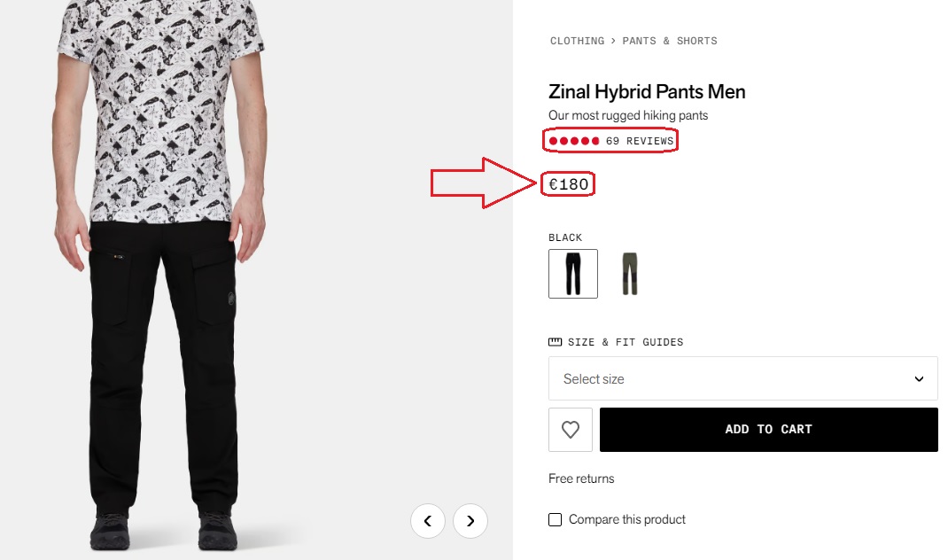The height and width of the screenshot is (560, 948).
Task: Click the chevron arrow in size selector
Action: [x=919, y=379]
